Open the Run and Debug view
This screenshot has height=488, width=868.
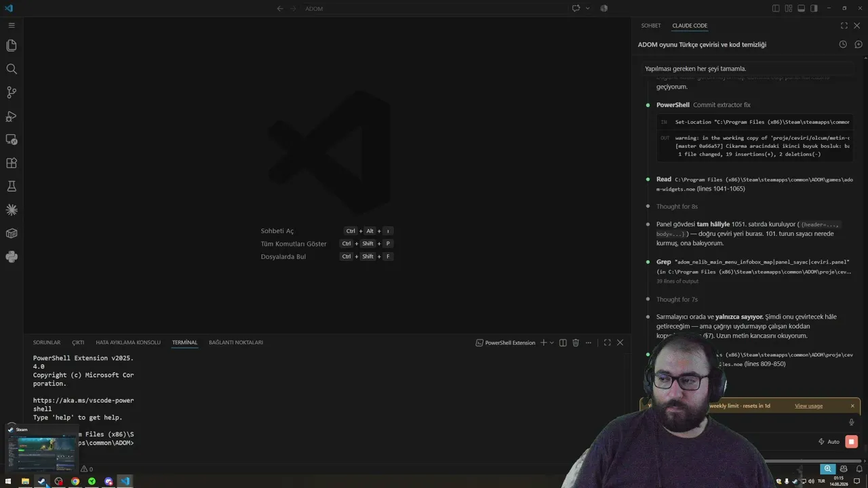12,116
